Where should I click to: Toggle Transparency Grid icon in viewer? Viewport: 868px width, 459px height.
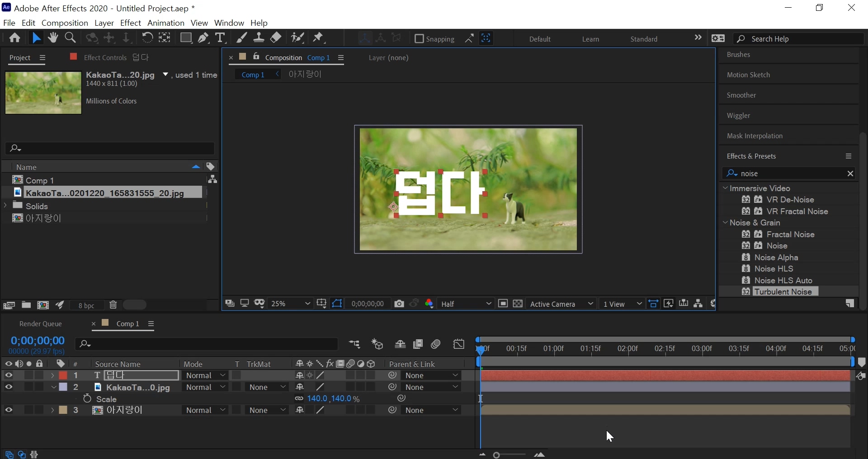pyautogui.click(x=518, y=304)
